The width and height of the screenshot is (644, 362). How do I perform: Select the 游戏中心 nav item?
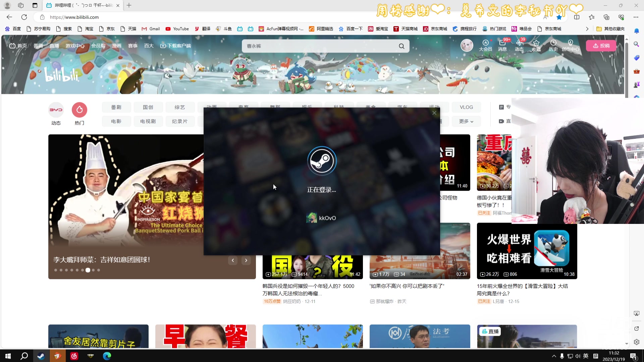coord(75,46)
